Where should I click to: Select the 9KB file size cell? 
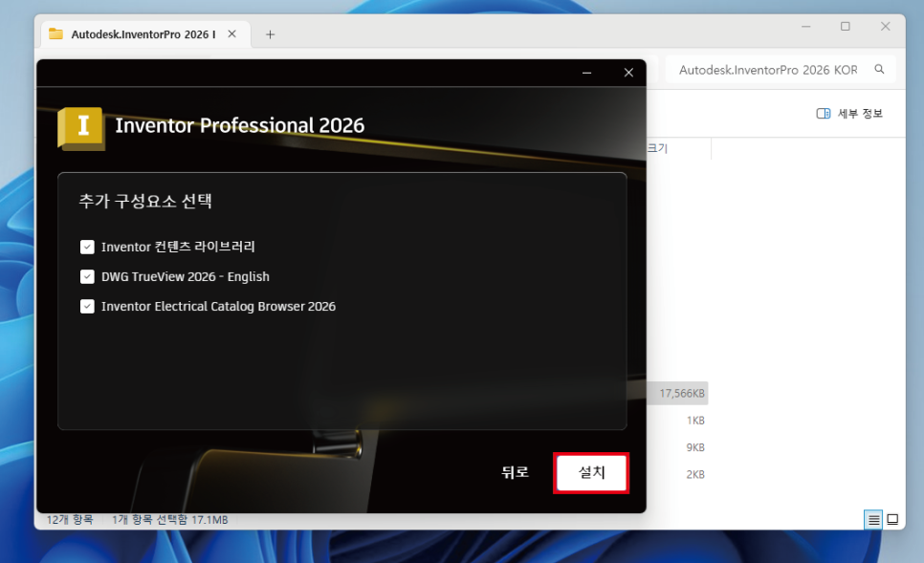pyautogui.click(x=695, y=447)
